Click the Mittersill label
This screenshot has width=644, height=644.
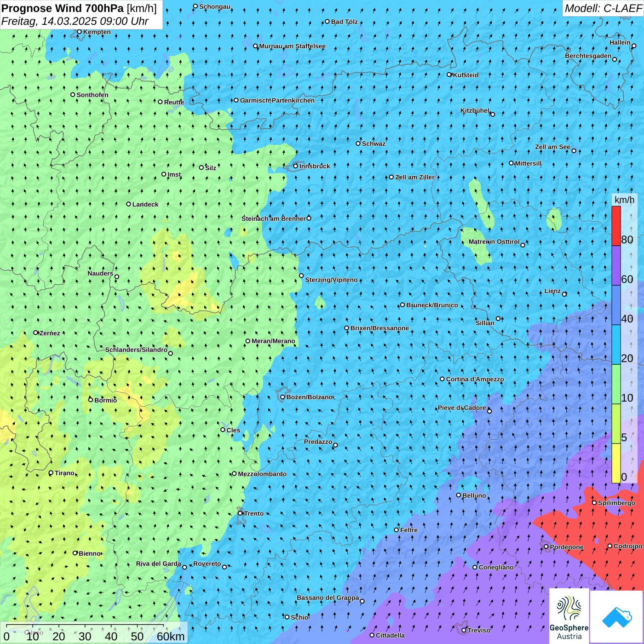tap(528, 163)
